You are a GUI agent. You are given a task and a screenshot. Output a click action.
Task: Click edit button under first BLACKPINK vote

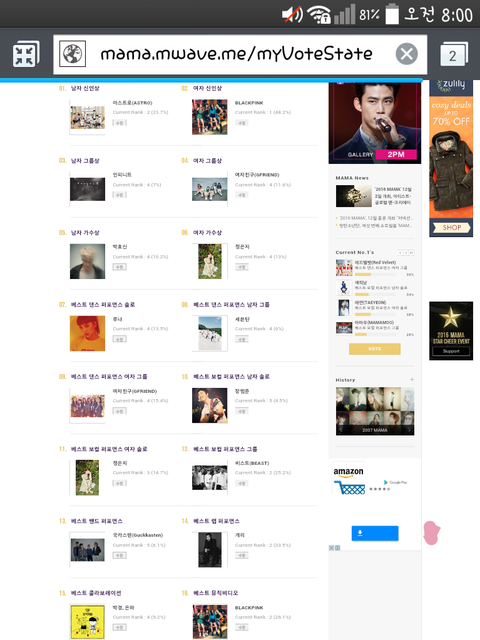point(242,123)
